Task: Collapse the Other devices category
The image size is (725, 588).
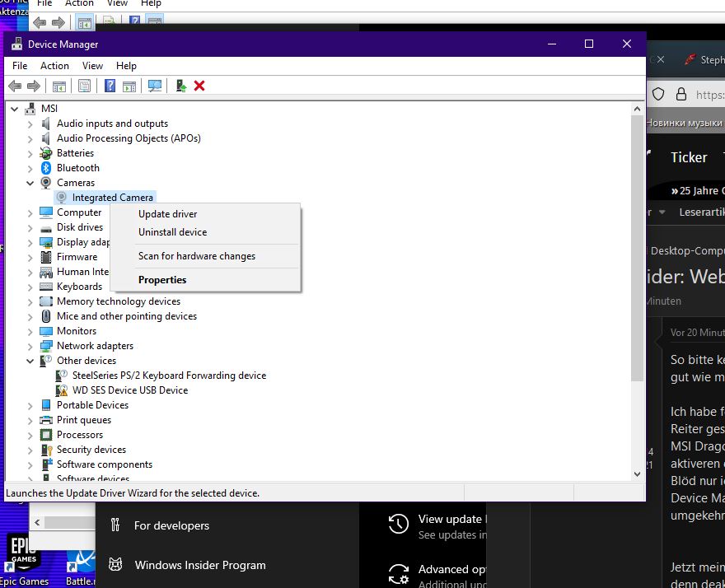Action: click(x=30, y=361)
